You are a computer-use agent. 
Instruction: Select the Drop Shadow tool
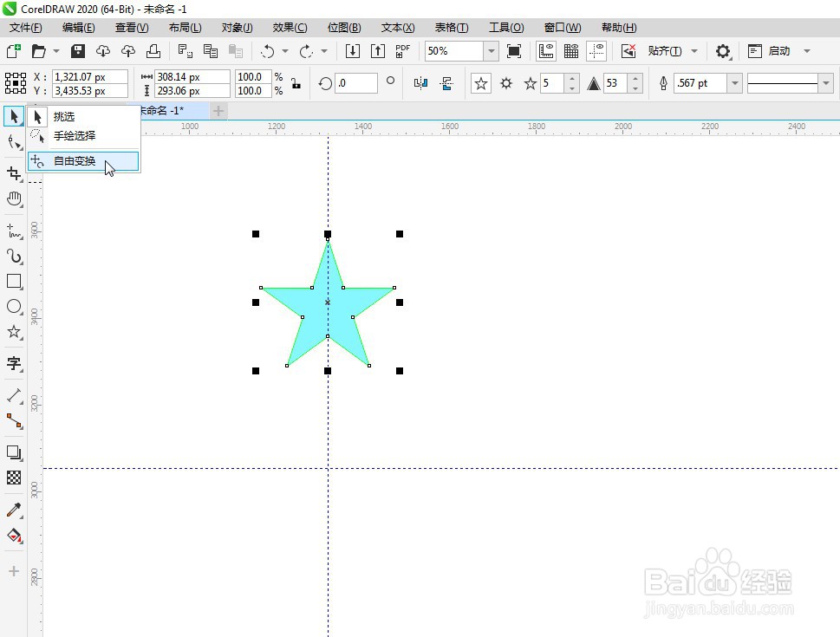[x=14, y=452]
